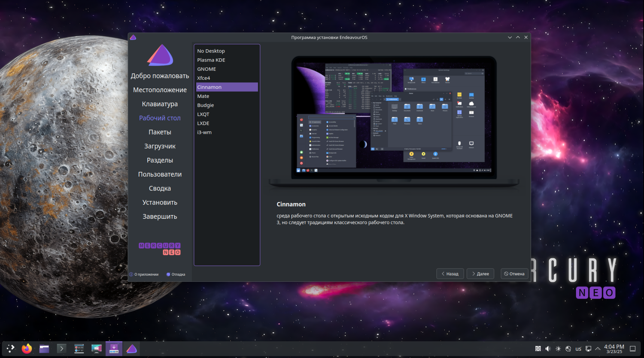Viewport: 644px width, 358px height.
Task: Click the volume speaker tray icon
Action: pyautogui.click(x=548, y=349)
